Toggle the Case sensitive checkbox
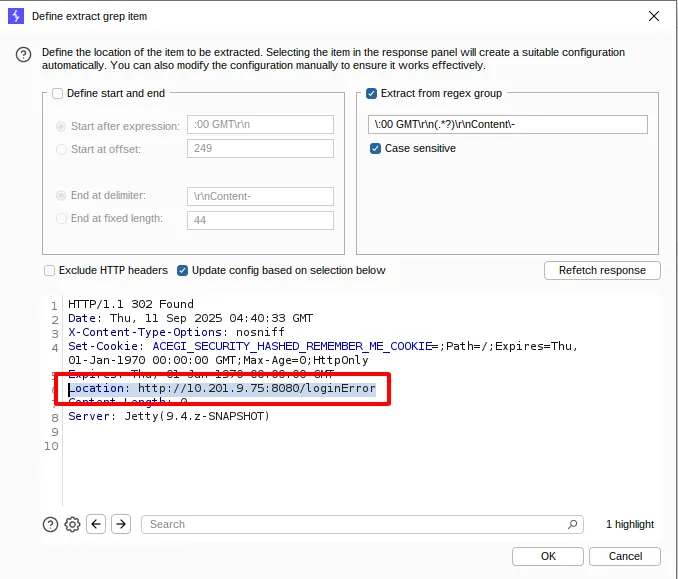The width and height of the screenshot is (678, 579). (x=376, y=148)
